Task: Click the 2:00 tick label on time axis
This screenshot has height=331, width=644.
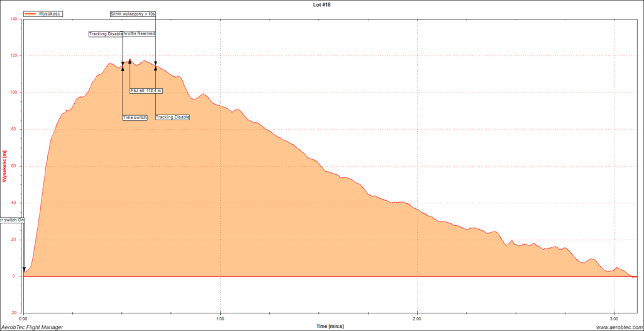Action: [x=418, y=318]
